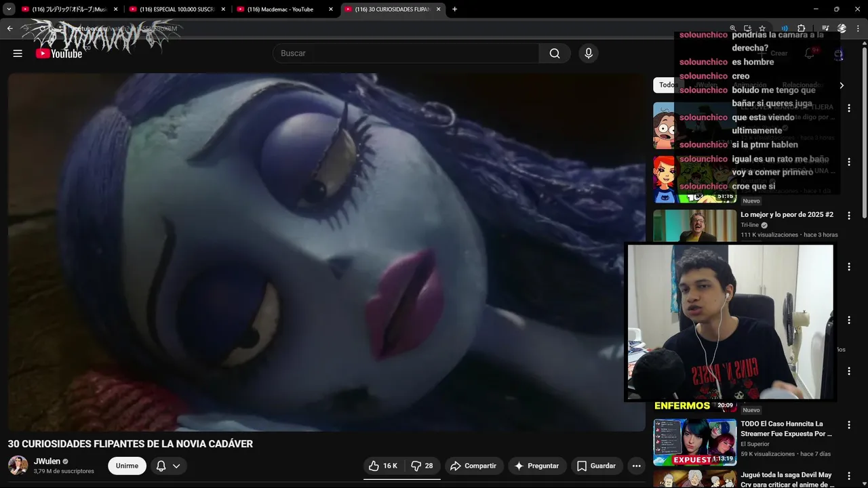Close the ESPECIAL 100.000 SUSCR tab

(223, 9)
